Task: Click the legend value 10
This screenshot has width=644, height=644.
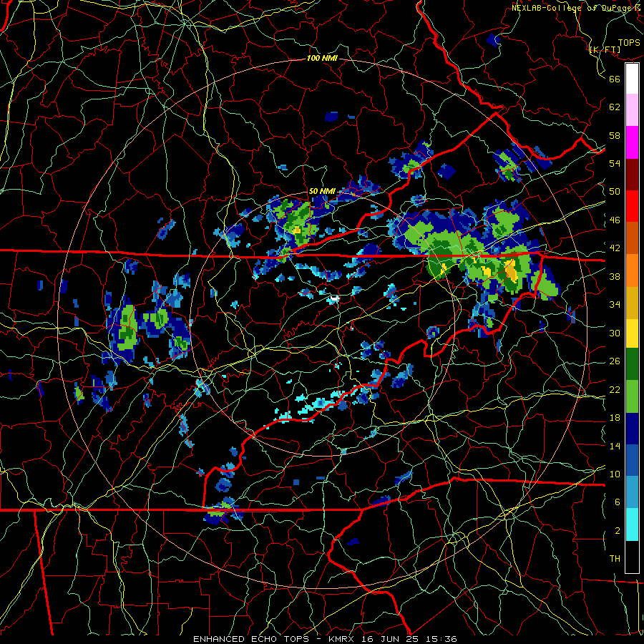Action: coord(615,474)
